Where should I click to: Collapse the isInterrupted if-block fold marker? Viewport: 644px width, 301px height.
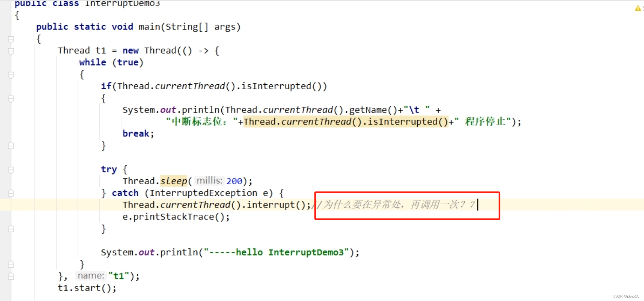click(11, 99)
